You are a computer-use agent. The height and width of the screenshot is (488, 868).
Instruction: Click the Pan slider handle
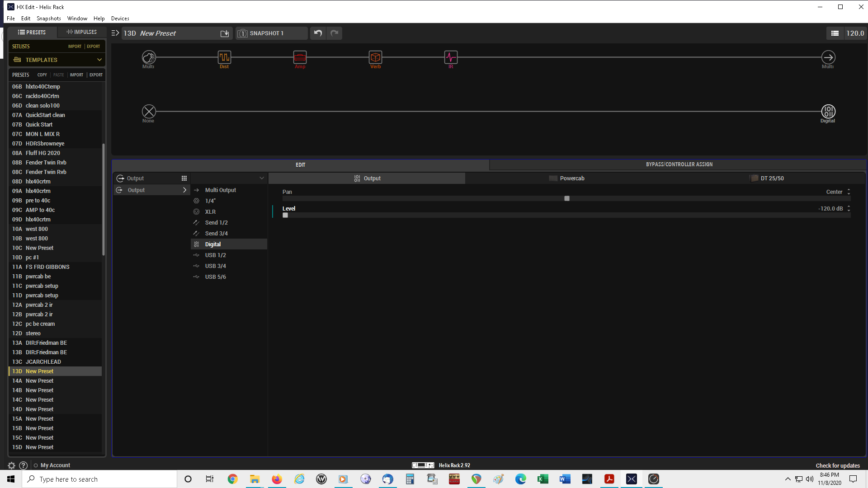coord(567,198)
